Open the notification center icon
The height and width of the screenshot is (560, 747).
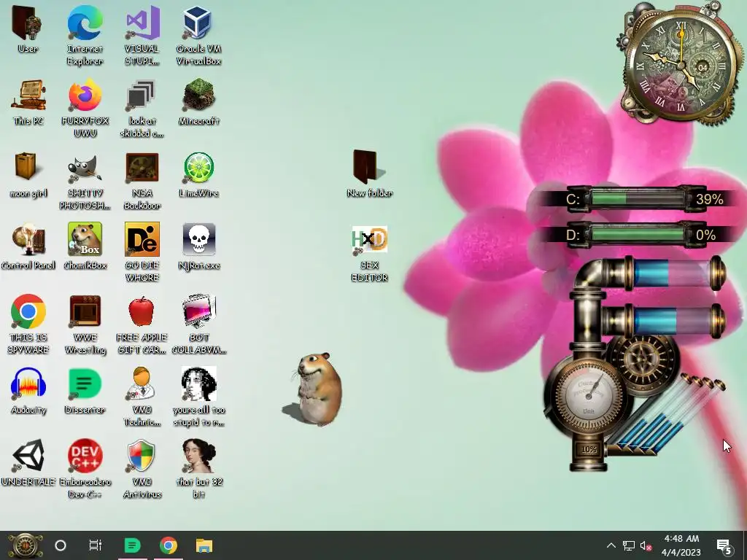point(724,546)
